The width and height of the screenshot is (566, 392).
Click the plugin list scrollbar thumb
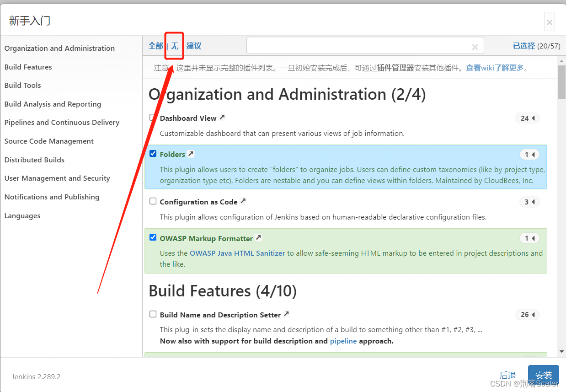click(561, 81)
